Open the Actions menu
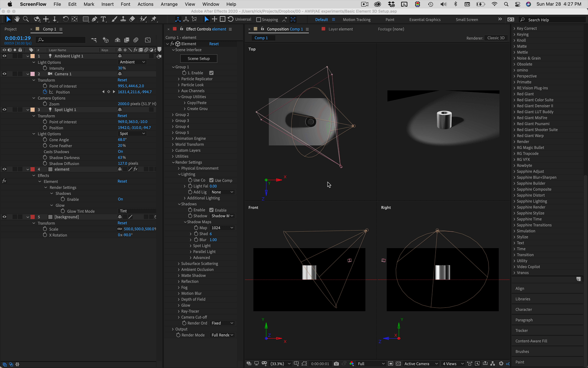 pos(145,4)
